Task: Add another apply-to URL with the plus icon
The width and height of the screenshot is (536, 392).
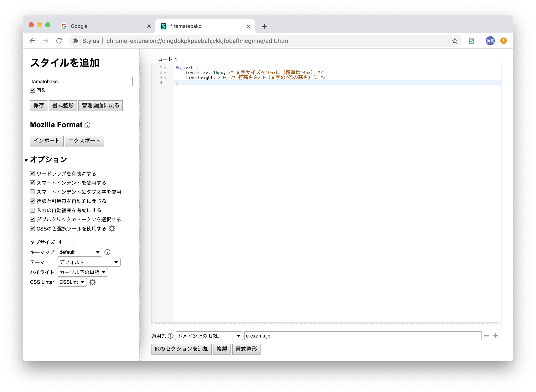Action: coord(496,336)
